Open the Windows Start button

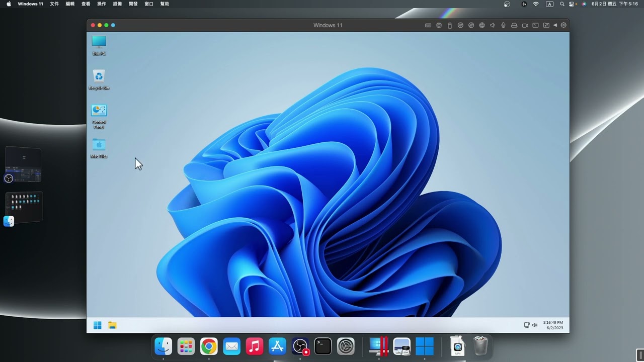98,325
